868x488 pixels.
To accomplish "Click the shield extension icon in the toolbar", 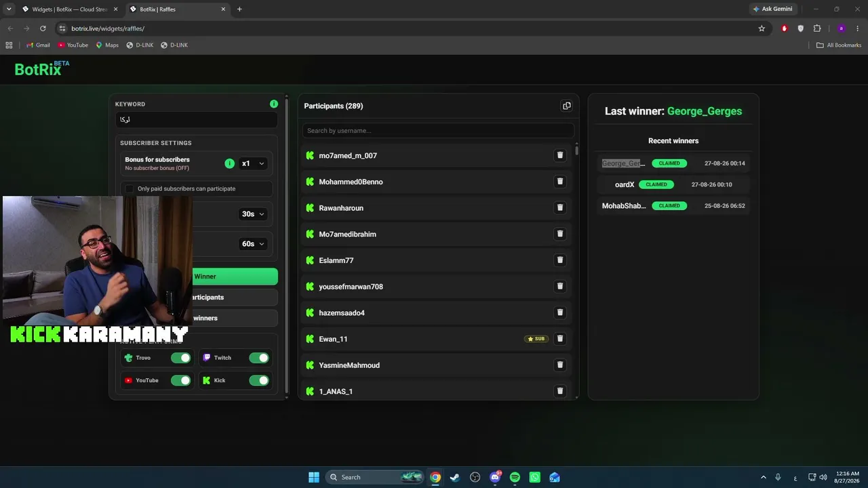I will tap(801, 28).
